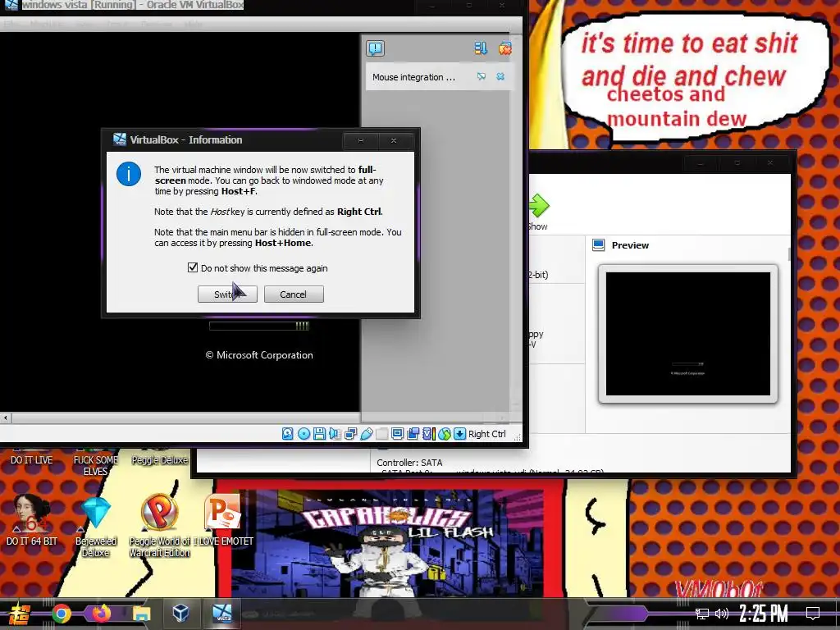
Task: Click the USB devices status icon
Action: [367, 434]
